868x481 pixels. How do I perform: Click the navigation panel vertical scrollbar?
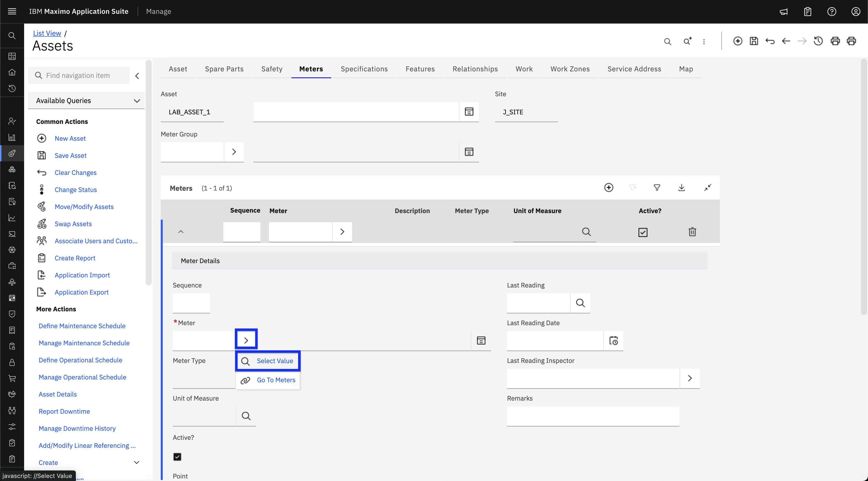click(148, 173)
